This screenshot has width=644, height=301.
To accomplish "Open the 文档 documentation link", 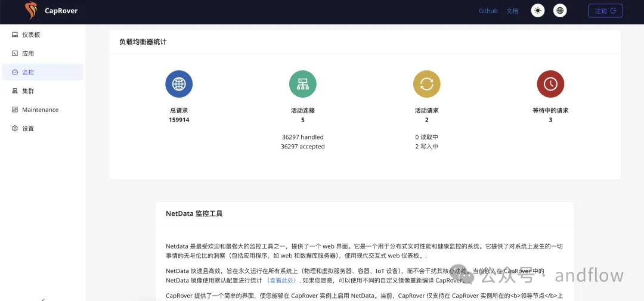I will pos(512,11).
